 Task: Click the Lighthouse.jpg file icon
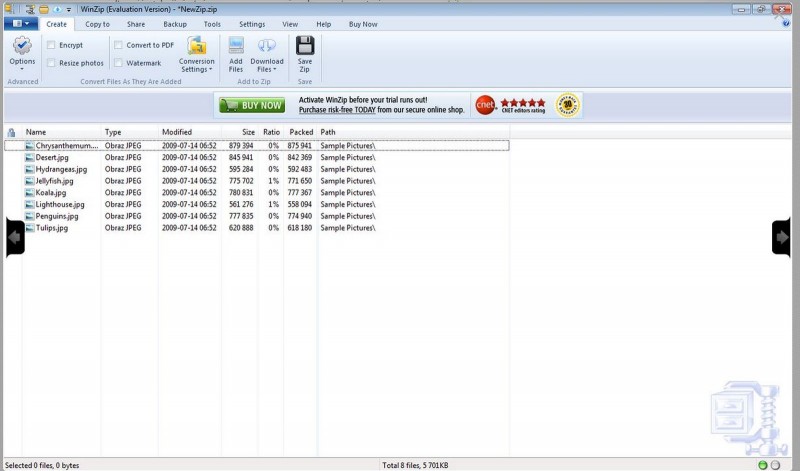(30, 204)
